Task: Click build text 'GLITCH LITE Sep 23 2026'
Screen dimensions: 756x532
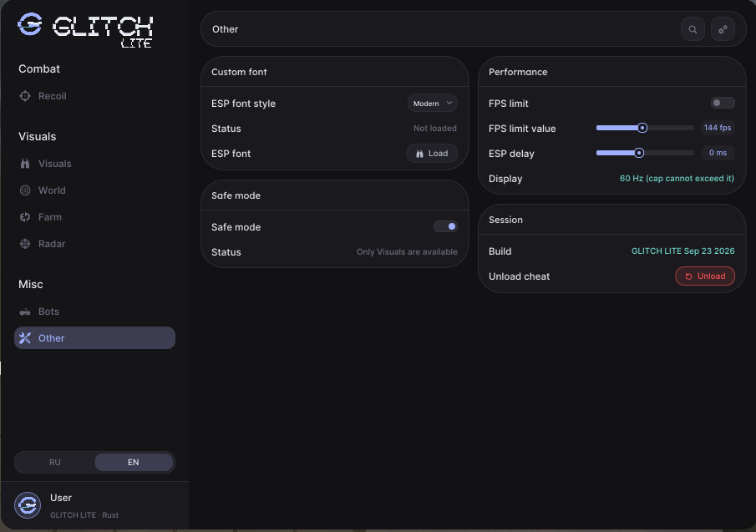Action: pyautogui.click(x=683, y=251)
